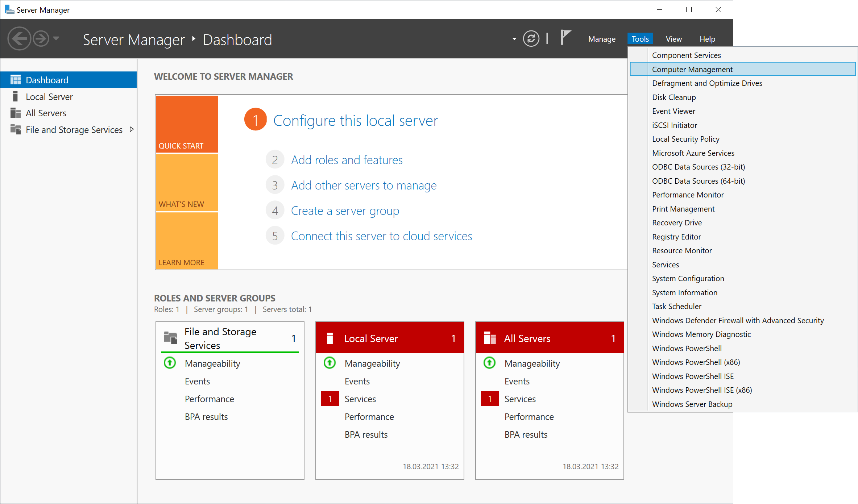Open File and Storage Services tile header
The image size is (858, 504).
(230, 338)
